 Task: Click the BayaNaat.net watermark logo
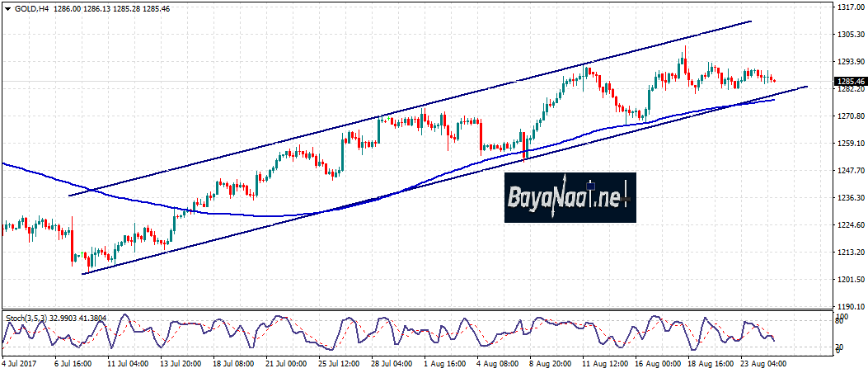point(570,198)
